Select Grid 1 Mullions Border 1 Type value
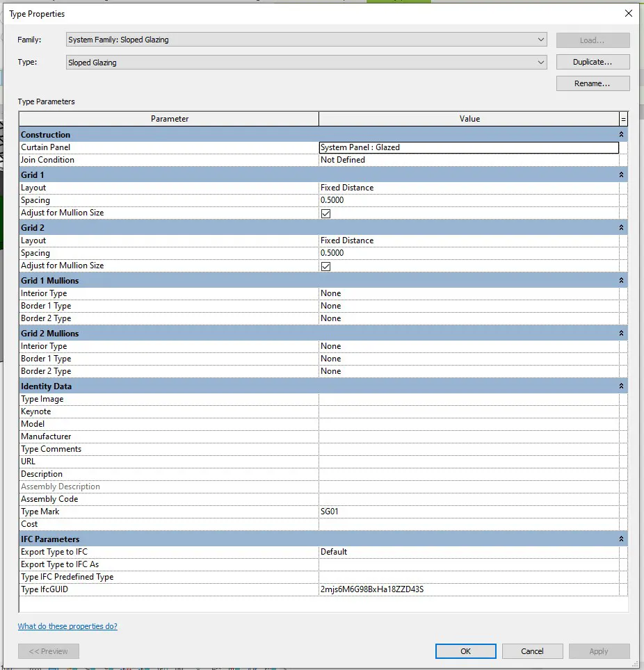 coord(469,306)
